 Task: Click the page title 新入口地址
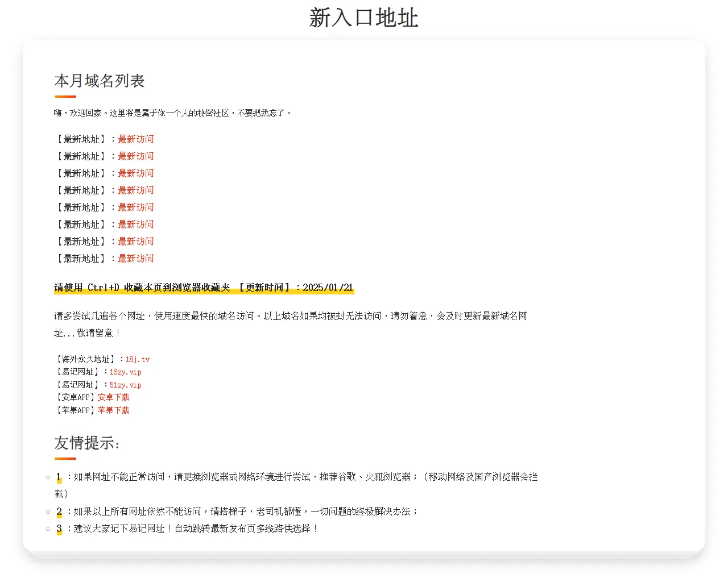[363, 18]
